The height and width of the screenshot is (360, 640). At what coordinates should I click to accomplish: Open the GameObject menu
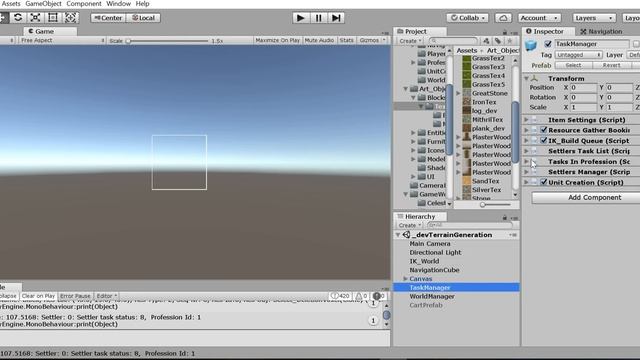coord(43,4)
